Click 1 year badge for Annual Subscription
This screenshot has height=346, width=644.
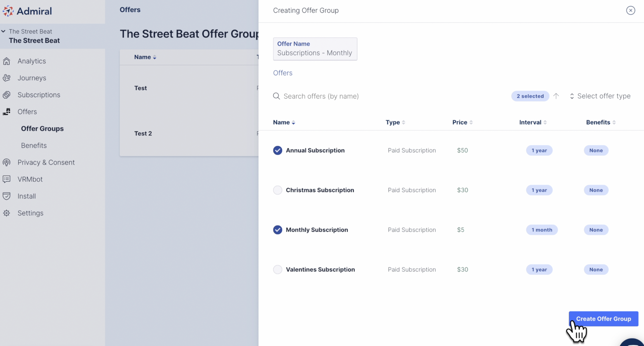539,150
